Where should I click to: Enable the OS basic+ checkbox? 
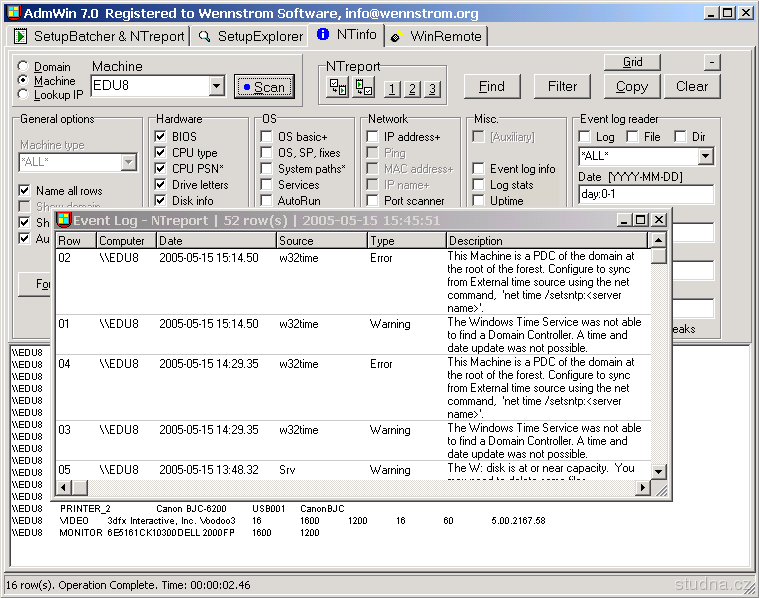pyautogui.click(x=266, y=137)
